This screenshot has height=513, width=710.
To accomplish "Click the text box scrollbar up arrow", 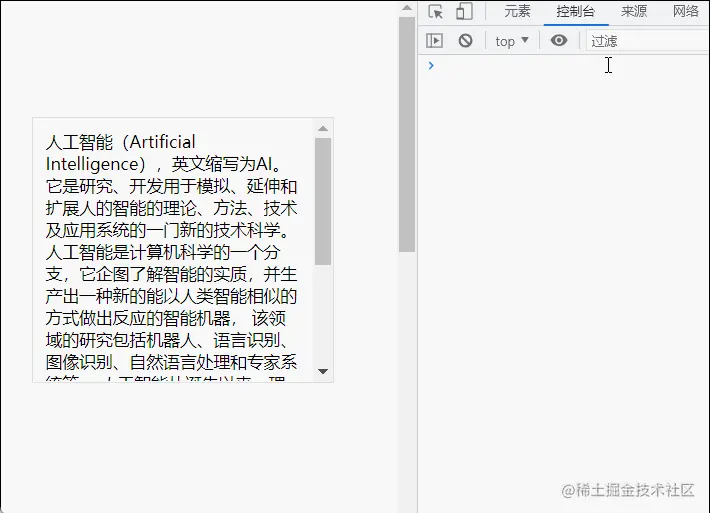I will (x=323, y=129).
